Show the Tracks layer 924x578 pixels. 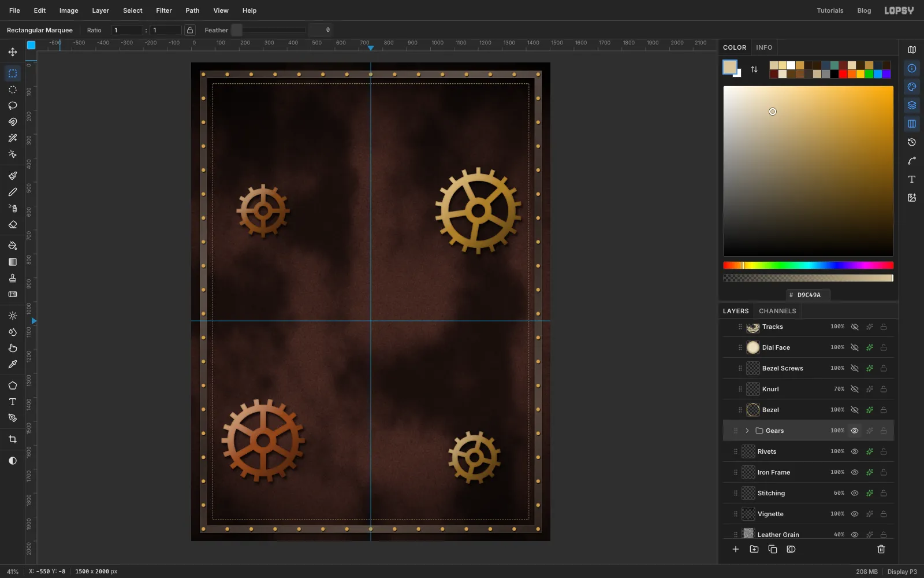click(x=855, y=327)
